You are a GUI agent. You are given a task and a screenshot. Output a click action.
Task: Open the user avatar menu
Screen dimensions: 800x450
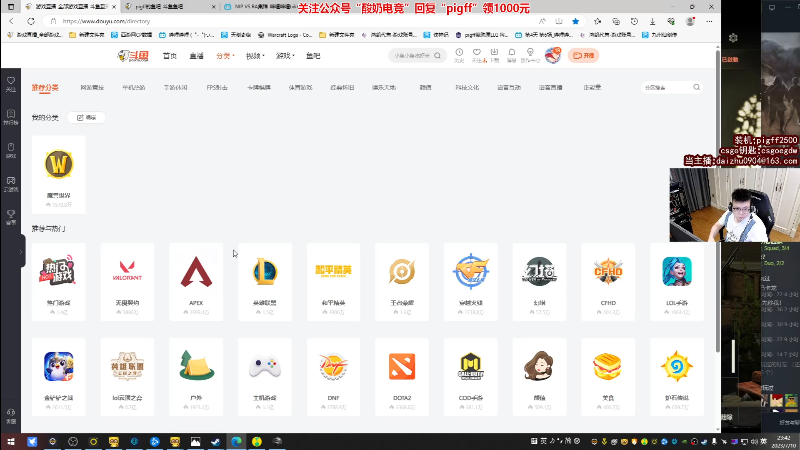click(x=553, y=55)
